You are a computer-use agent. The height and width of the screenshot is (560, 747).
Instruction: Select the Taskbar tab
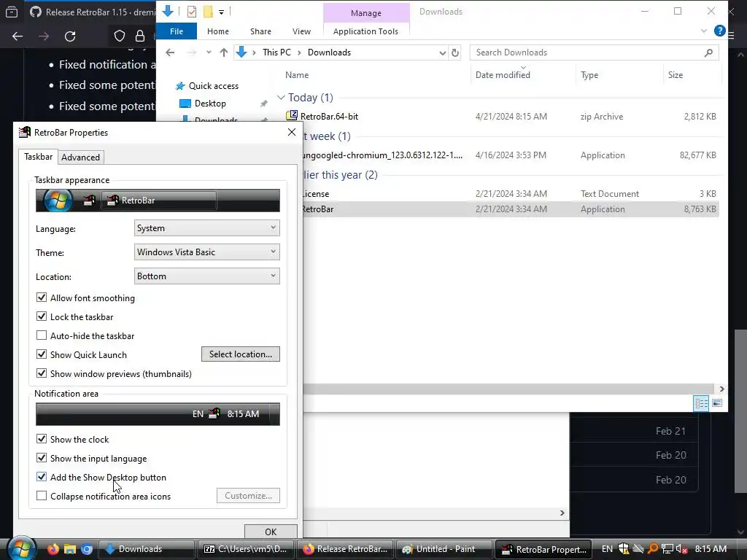(39, 157)
